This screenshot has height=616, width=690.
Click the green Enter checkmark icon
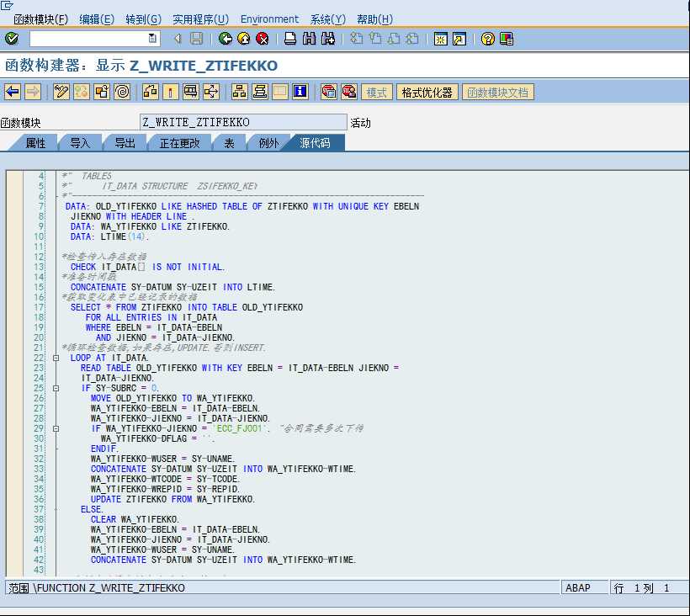pyautogui.click(x=12, y=39)
